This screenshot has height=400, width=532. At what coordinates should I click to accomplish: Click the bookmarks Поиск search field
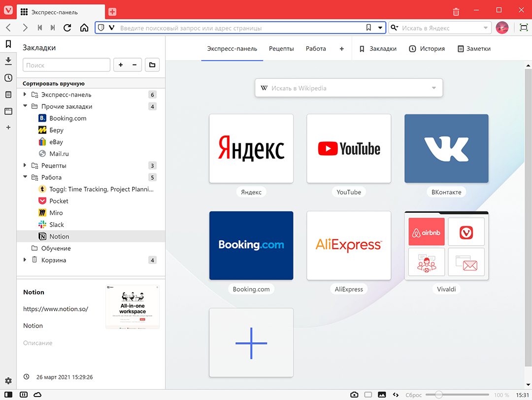pyautogui.click(x=66, y=65)
